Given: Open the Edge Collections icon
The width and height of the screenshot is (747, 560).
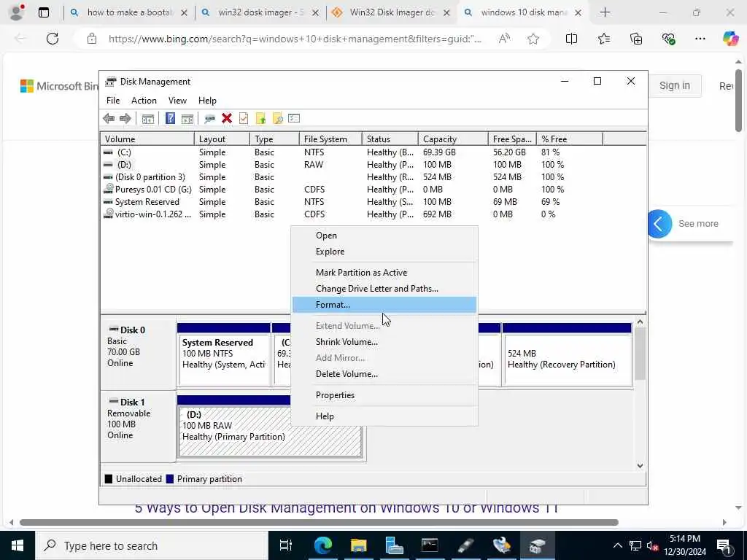Looking at the screenshot, I should click(636, 39).
